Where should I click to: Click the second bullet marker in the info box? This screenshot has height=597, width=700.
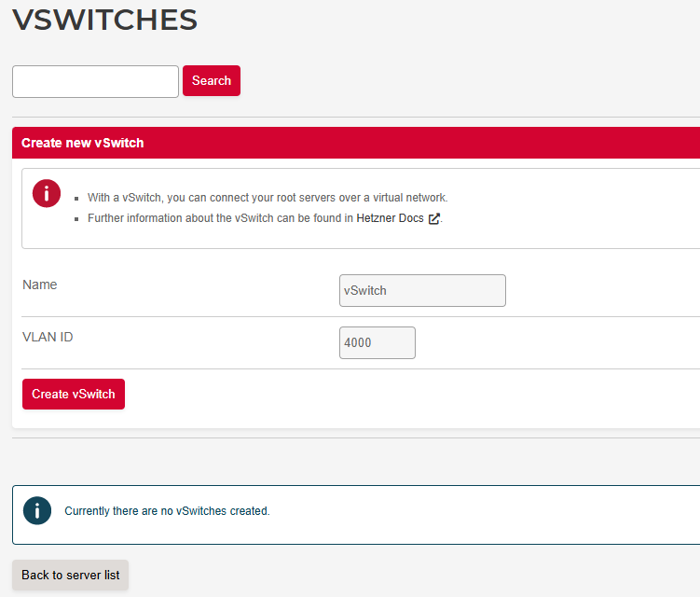click(x=75, y=219)
